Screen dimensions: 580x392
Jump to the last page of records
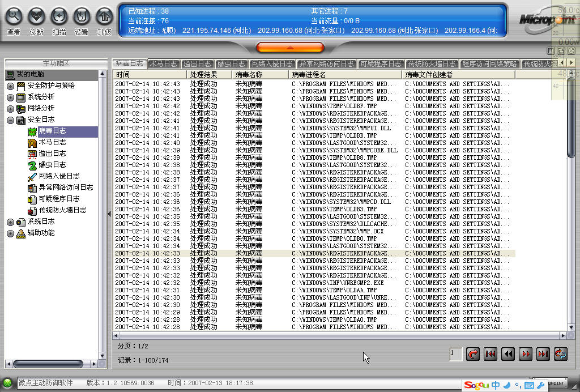[543, 354]
